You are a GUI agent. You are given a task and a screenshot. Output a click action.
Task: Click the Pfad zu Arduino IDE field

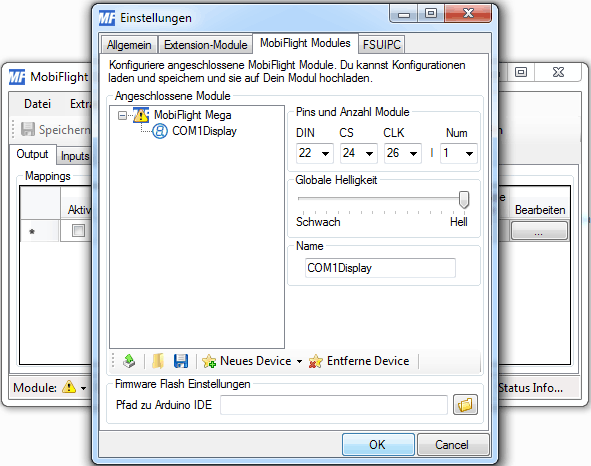click(334, 405)
